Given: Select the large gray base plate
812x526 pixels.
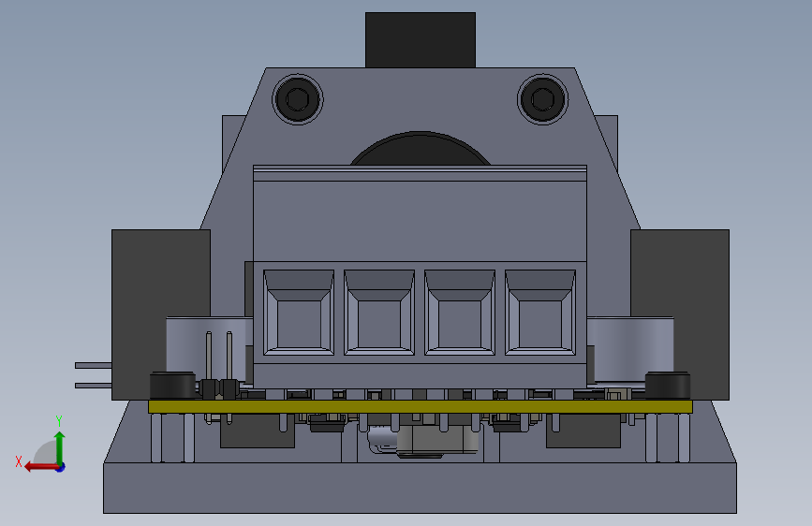Looking at the screenshot, I should coord(420,488).
